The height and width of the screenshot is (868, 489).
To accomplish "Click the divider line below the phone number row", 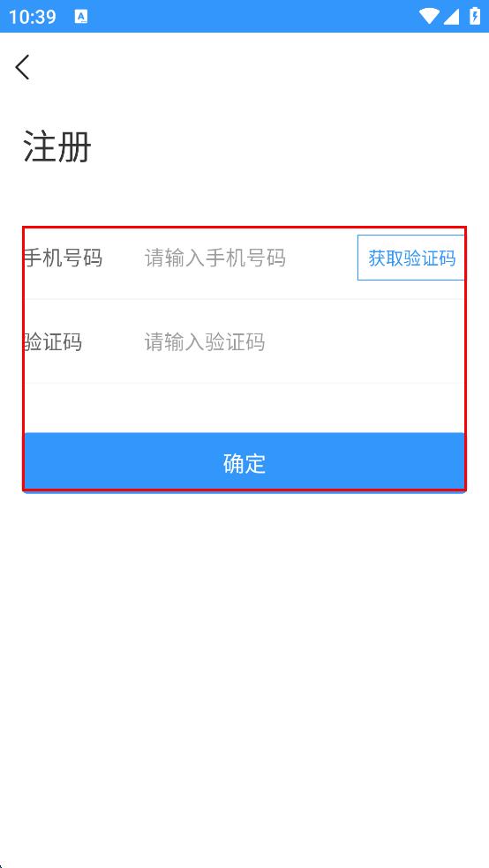I will tap(244, 300).
